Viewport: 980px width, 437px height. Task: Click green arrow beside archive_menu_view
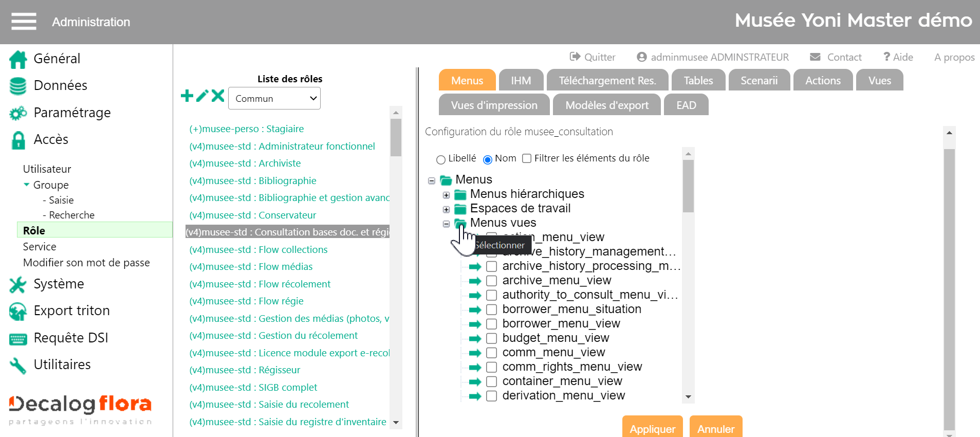tap(475, 281)
